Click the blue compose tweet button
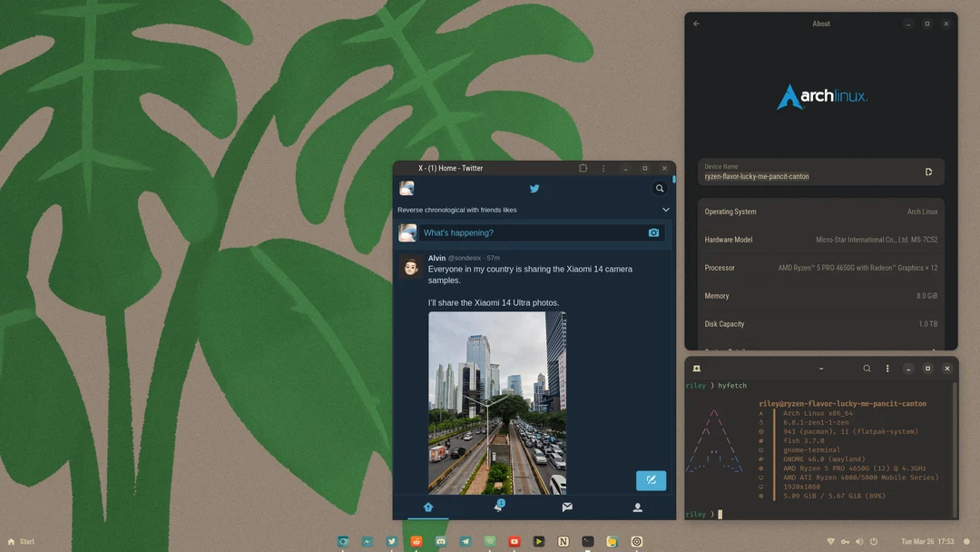 tap(651, 480)
